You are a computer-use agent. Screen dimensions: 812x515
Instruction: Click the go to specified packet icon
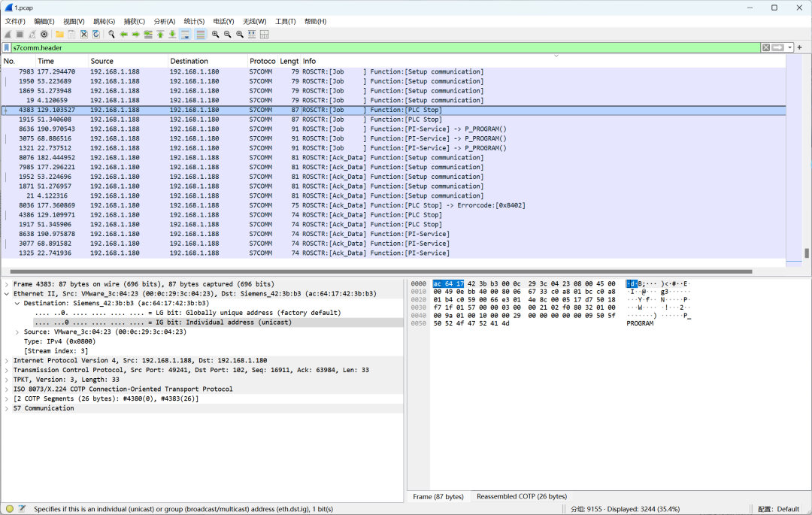[x=148, y=34]
